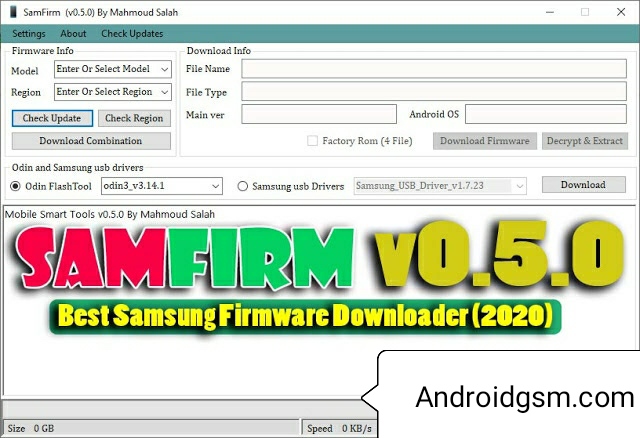The height and width of the screenshot is (438, 640).
Task: Tick the Factory Rom (4 File) checkbox
Action: click(312, 141)
